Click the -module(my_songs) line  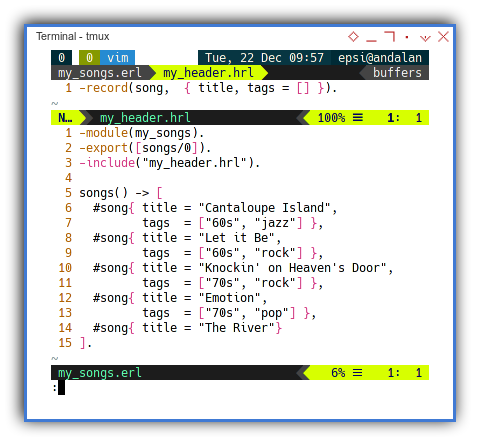point(141,133)
